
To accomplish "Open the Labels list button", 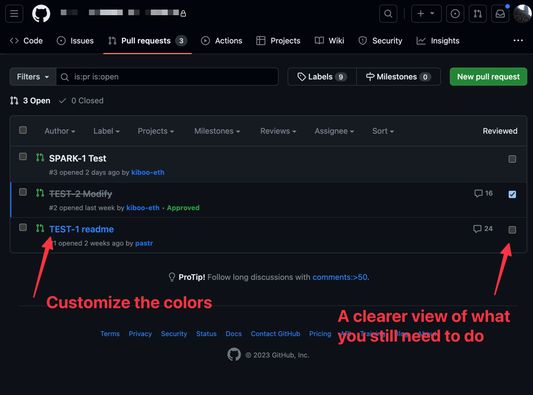I will pyautogui.click(x=322, y=77).
